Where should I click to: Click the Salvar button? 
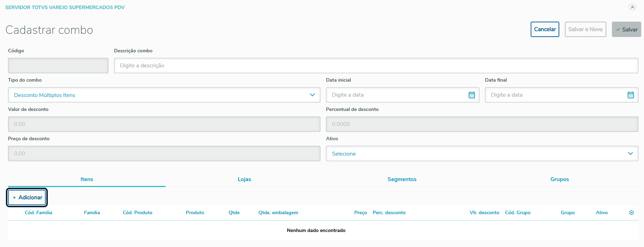click(x=627, y=29)
